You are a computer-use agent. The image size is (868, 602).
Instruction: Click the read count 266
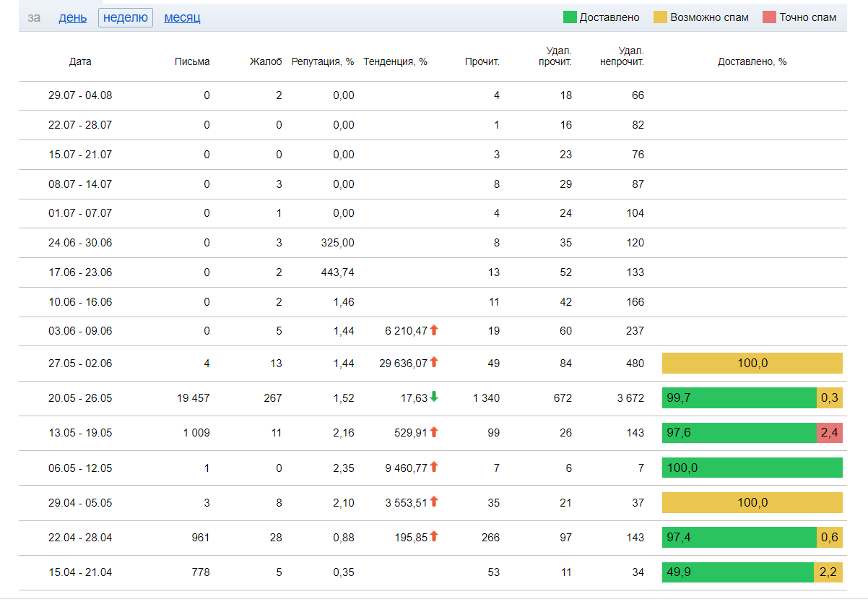pyautogui.click(x=490, y=537)
